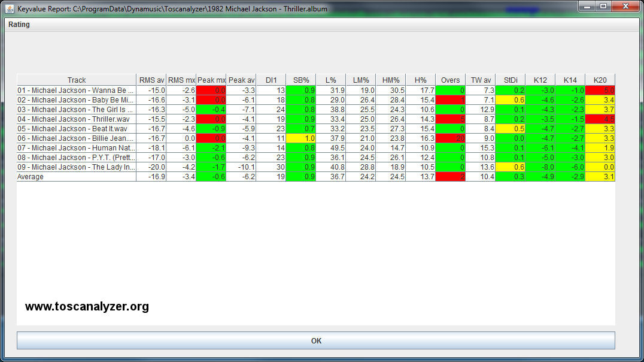Click red Overs value 1 for Baby Be Mi
The width and height of the screenshot is (644, 362).
[451, 100]
